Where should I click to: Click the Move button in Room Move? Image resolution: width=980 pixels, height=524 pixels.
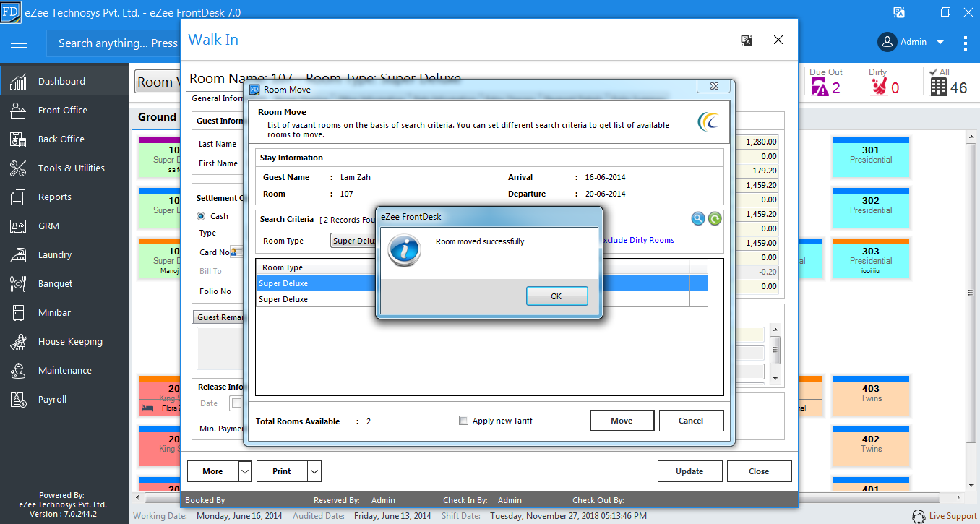(622, 421)
